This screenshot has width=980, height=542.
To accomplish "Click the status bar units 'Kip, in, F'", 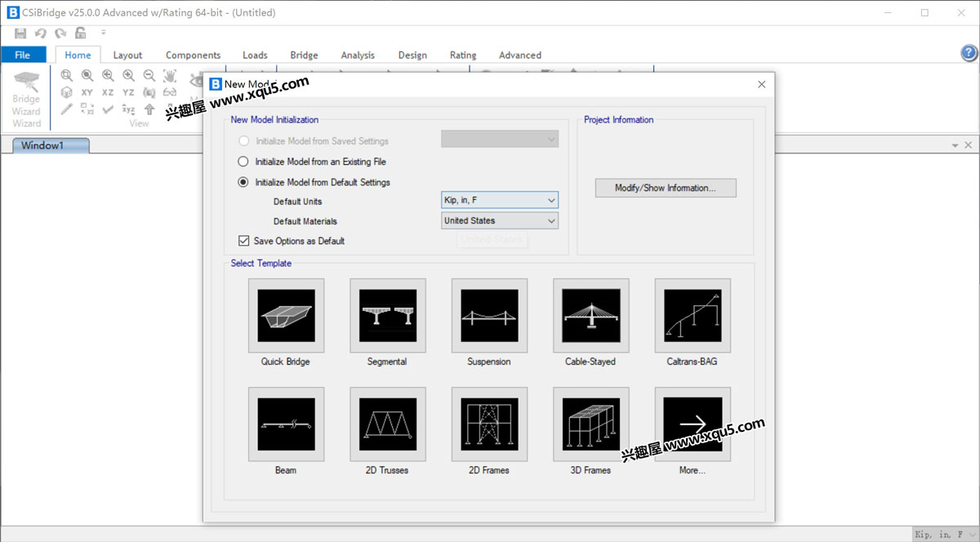I will pos(944,535).
